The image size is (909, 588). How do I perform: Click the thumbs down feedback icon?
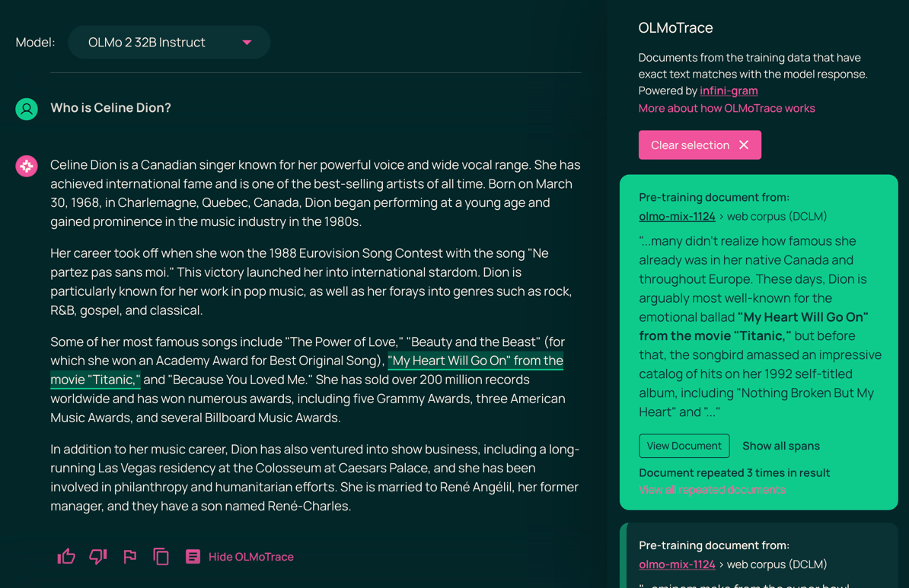coord(98,557)
